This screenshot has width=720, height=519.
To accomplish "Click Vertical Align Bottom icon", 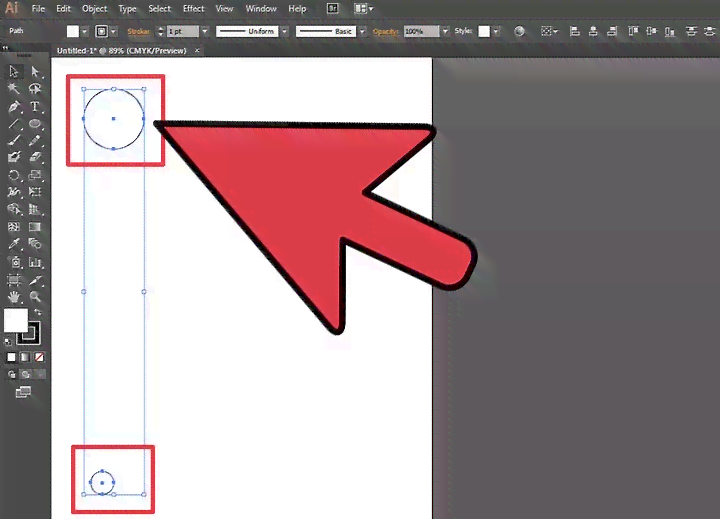I will (x=670, y=31).
